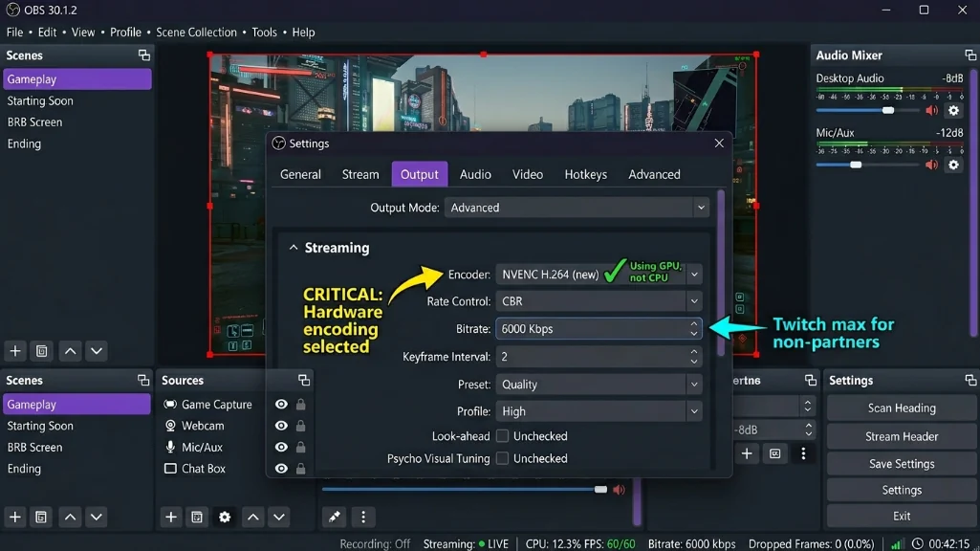The height and width of the screenshot is (551, 980).
Task: Click the Settings dialog scrollbar
Action: tap(721, 273)
